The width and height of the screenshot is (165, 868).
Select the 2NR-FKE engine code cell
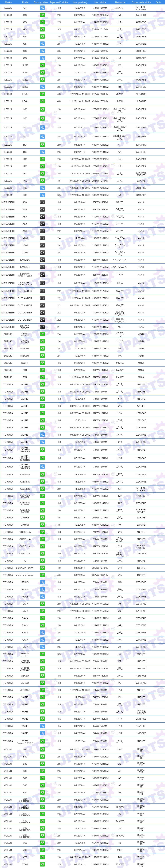tap(141, 719)
